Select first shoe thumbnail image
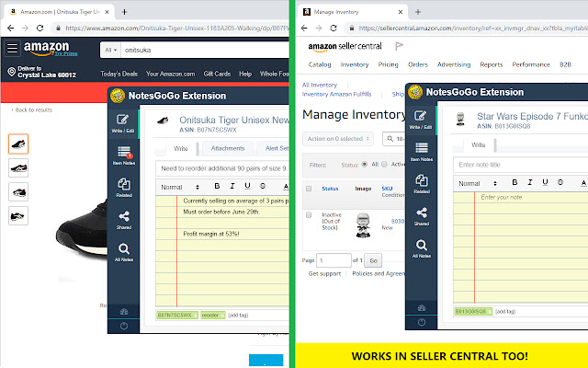The image size is (588, 368). 18,144
